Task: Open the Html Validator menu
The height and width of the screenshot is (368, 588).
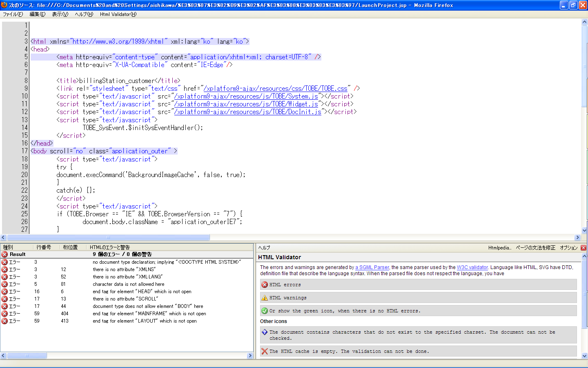Action: pos(118,14)
